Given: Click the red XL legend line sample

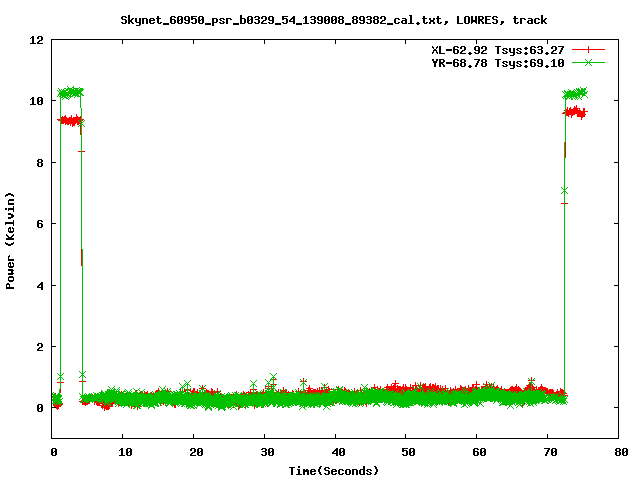Looking at the screenshot, I should coord(589,49).
